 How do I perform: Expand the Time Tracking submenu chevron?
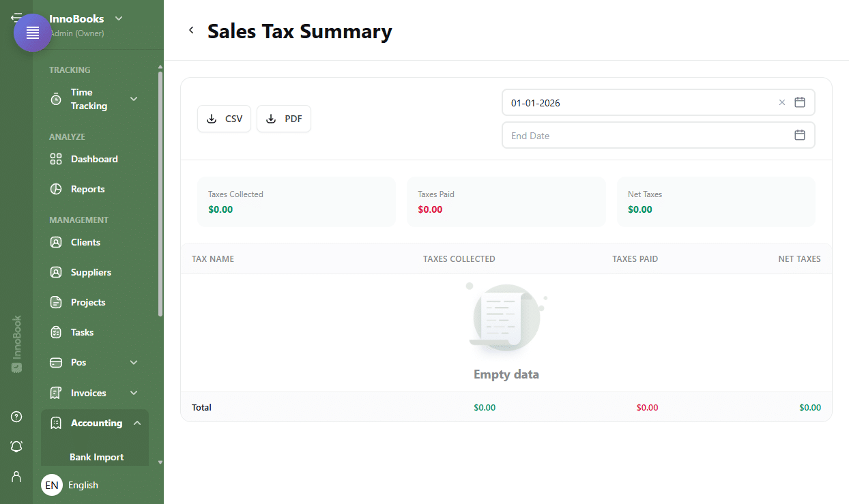pyautogui.click(x=134, y=99)
